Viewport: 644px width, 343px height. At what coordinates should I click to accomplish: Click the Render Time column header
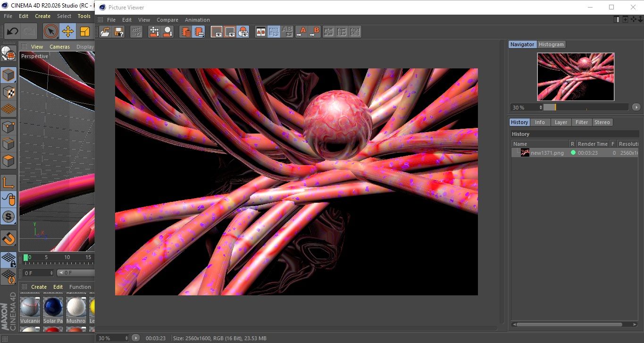pyautogui.click(x=593, y=144)
